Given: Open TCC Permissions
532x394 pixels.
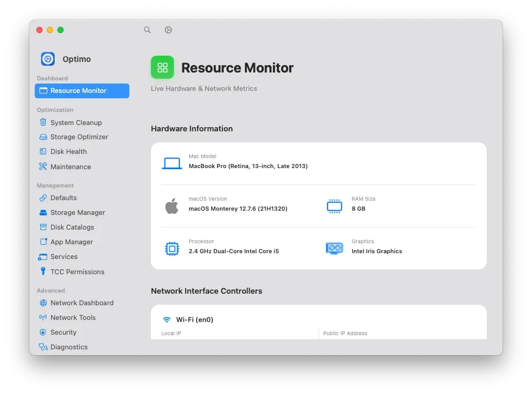Looking at the screenshot, I should pyautogui.click(x=82, y=272).
